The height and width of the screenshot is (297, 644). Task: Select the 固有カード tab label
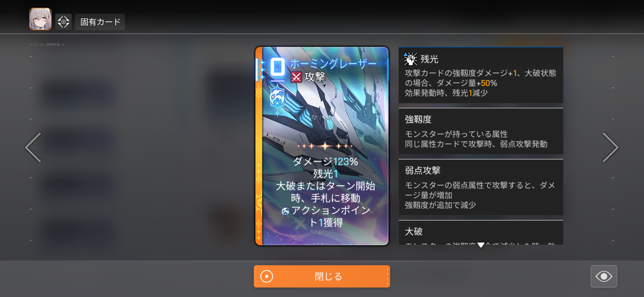(x=100, y=22)
